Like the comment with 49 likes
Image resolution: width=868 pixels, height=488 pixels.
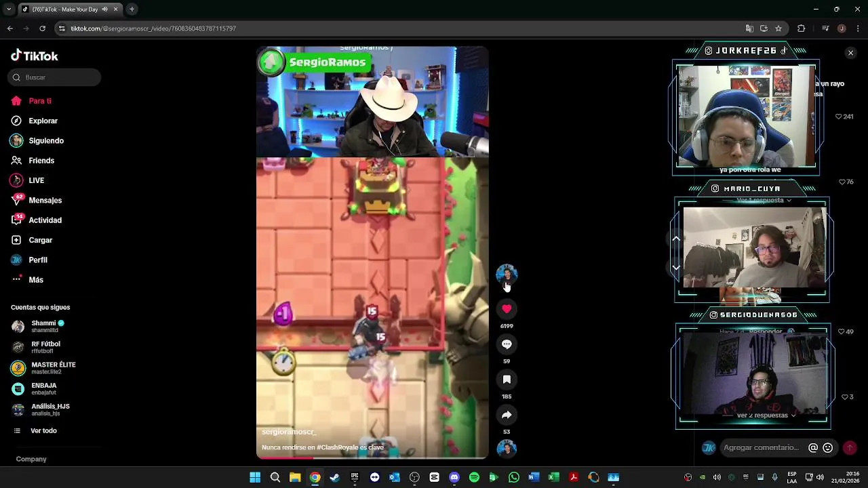842,331
